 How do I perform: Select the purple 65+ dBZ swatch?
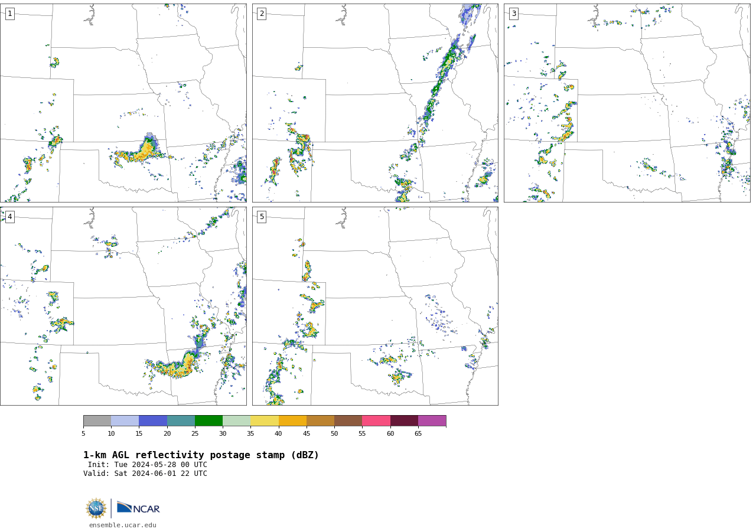(432, 421)
